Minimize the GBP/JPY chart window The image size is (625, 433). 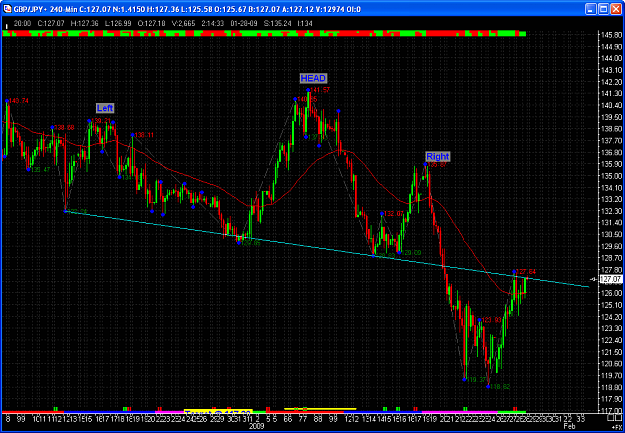tap(591, 8)
